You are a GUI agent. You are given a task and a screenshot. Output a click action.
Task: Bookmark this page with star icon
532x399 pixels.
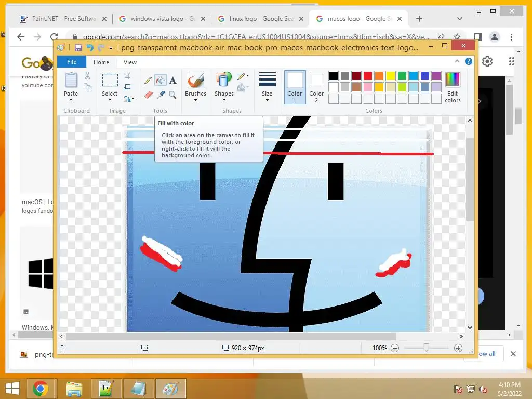(457, 37)
